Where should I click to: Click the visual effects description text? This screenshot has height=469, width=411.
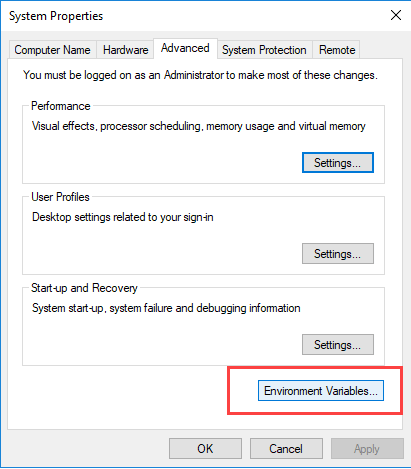coord(199,126)
